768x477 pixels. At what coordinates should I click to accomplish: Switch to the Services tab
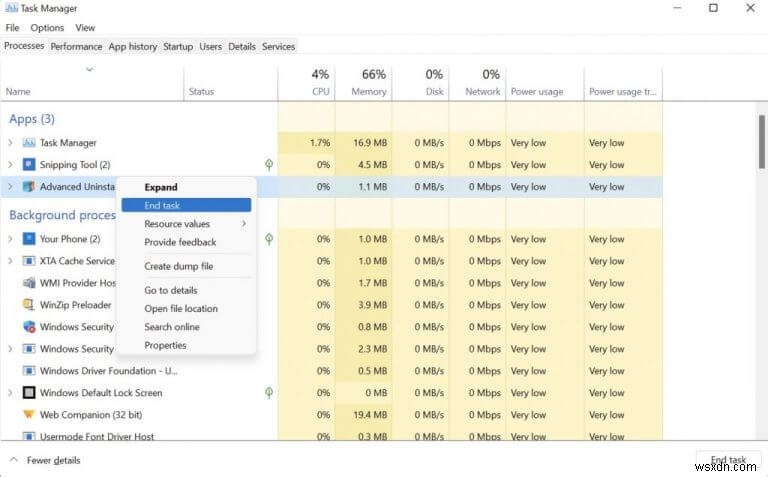[278, 47]
